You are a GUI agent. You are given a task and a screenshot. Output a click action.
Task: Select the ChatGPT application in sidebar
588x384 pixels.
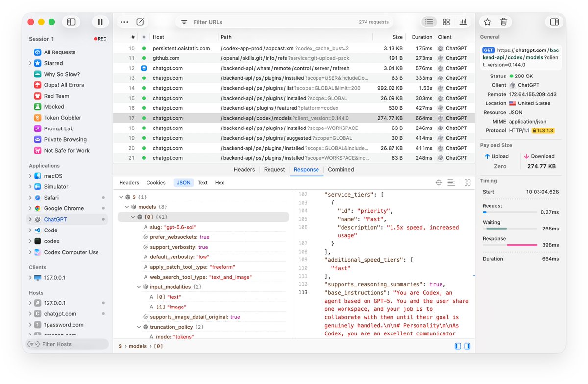(68, 219)
